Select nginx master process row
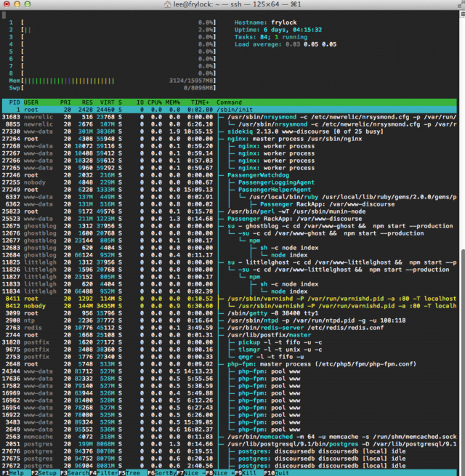Image resolution: width=465 pixels, height=476 pixels. click(229, 139)
